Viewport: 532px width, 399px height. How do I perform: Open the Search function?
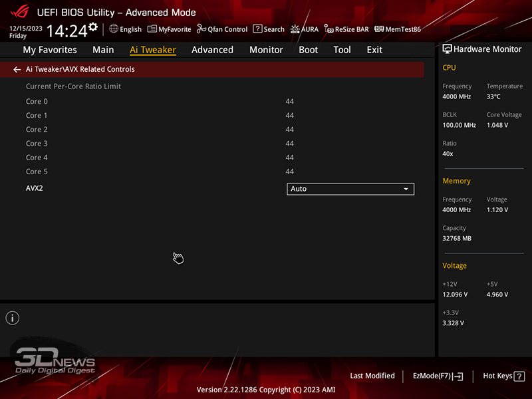coord(269,29)
